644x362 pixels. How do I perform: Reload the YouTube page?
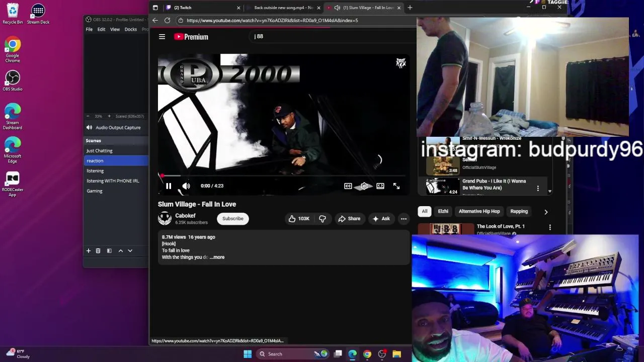click(167, 20)
